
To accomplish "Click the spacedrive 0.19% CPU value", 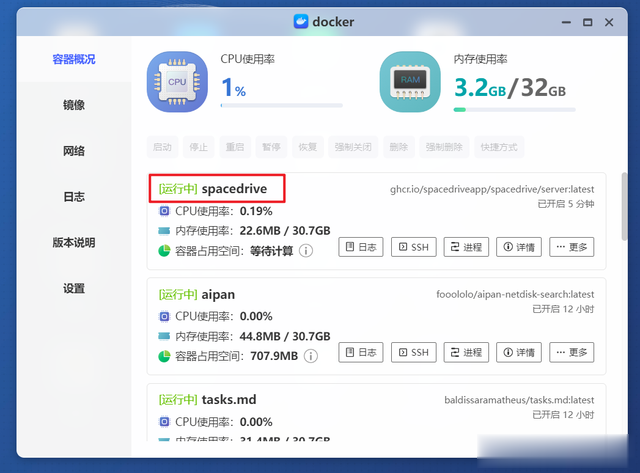I will (x=256, y=211).
